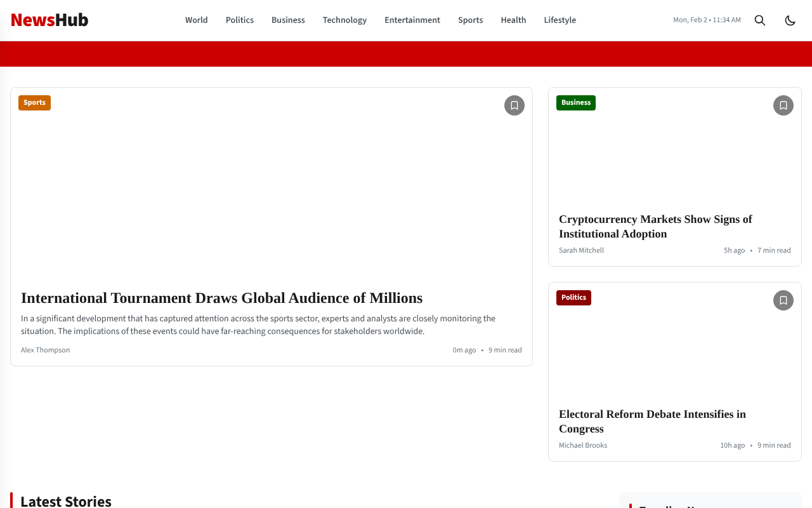The height and width of the screenshot is (508, 812).
Task: Bookmark the International Tournament article
Action: click(x=514, y=105)
